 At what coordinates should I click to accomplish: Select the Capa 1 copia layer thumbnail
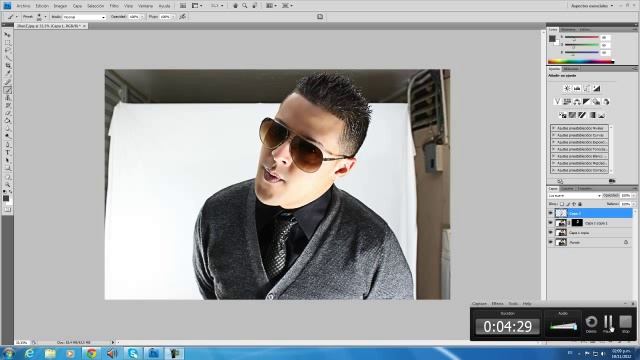click(x=561, y=233)
